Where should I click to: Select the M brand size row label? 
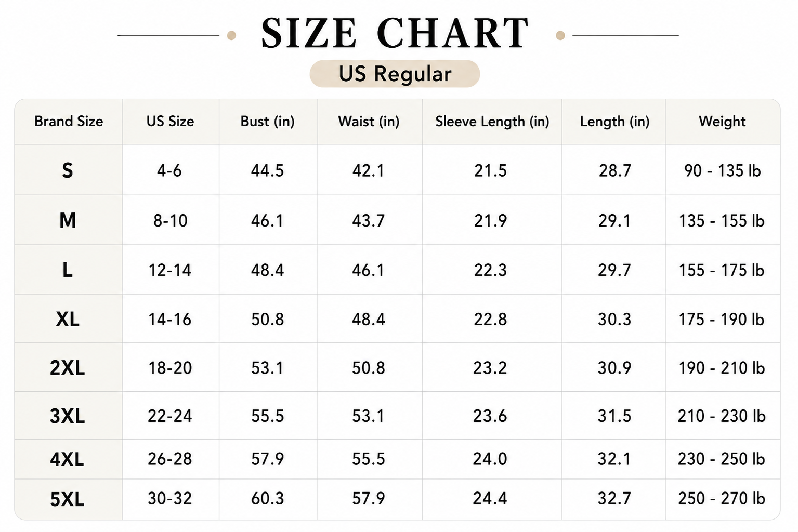click(x=68, y=220)
